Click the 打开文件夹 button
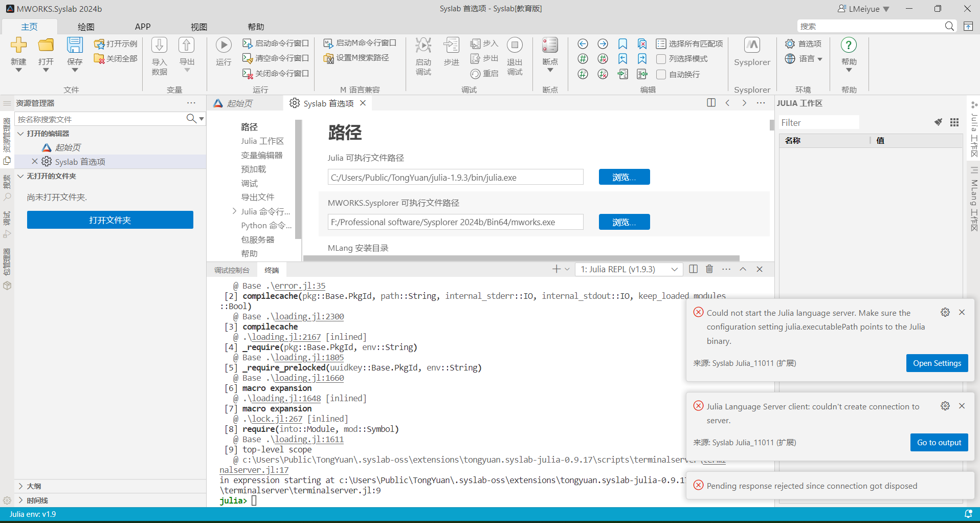This screenshot has height=523, width=980. [110, 220]
